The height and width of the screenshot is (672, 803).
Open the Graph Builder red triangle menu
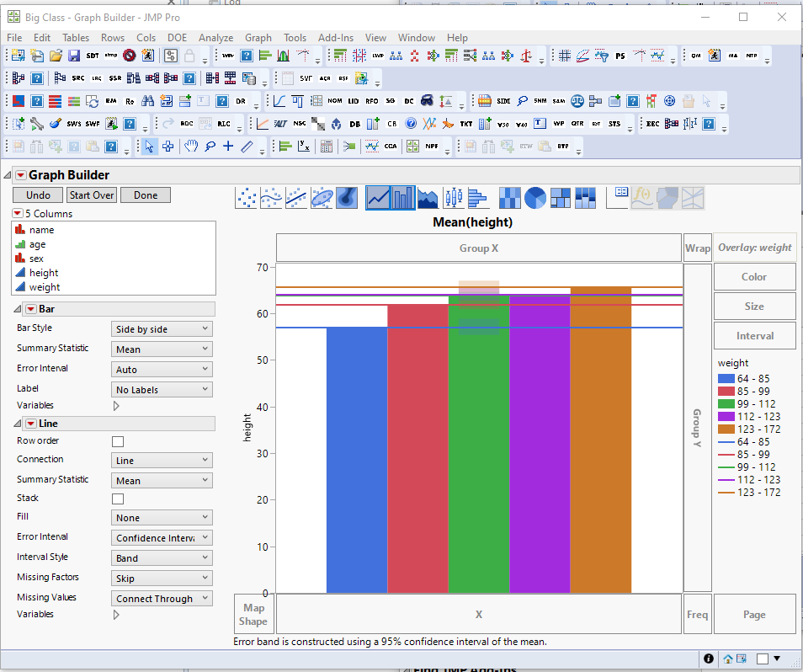(x=21, y=174)
